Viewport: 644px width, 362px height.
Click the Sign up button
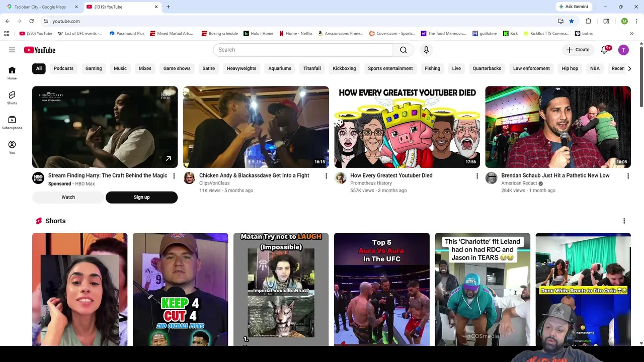pos(141,197)
